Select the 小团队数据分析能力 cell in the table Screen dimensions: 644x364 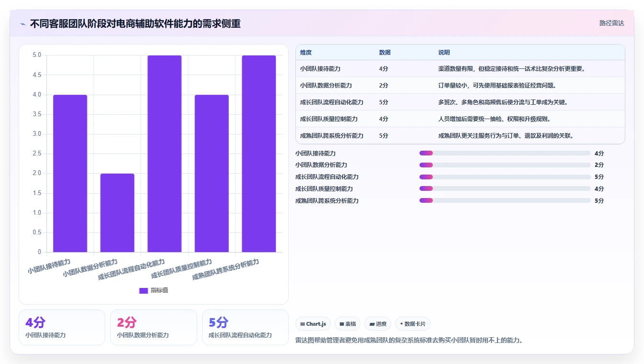(x=326, y=86)
